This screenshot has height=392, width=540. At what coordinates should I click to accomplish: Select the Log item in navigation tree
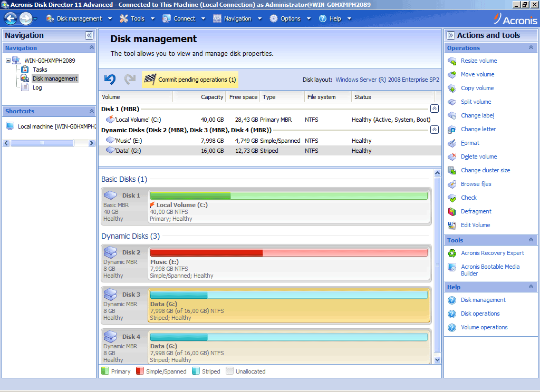click(x=37, y=88)
